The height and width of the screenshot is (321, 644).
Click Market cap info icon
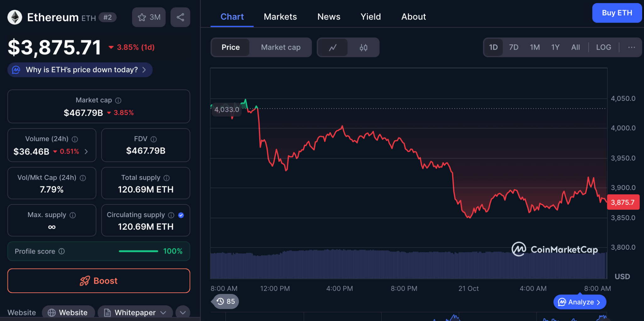pyautogui.click(x=118, y=101)
